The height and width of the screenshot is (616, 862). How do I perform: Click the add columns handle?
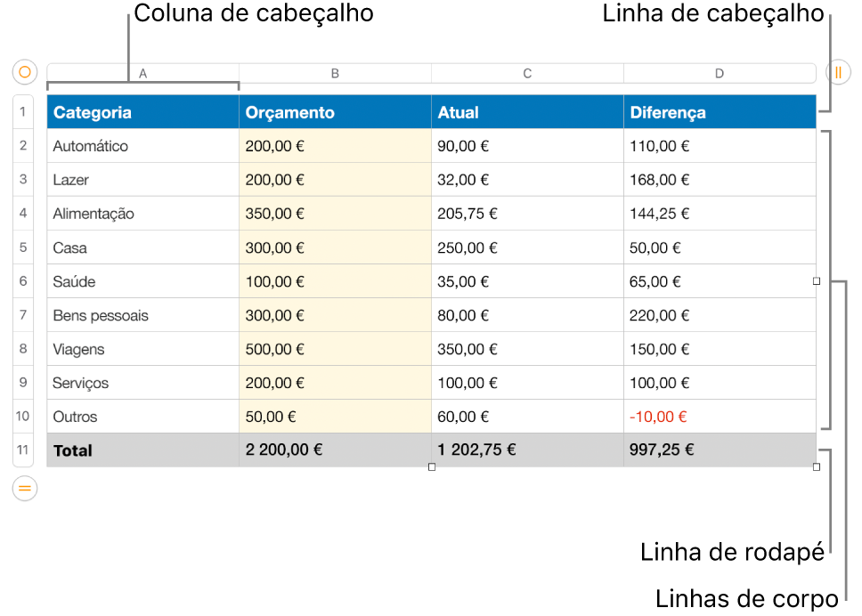[838, 72]
